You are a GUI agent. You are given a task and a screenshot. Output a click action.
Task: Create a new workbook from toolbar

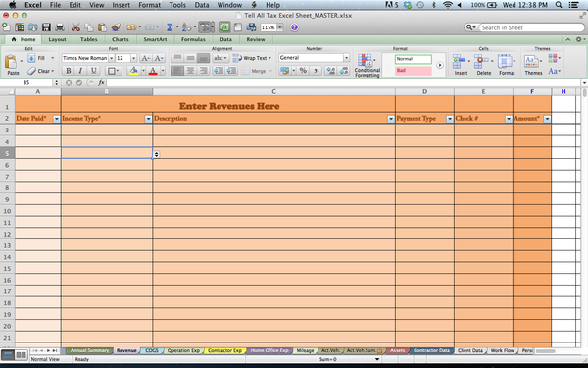(7, 27)
